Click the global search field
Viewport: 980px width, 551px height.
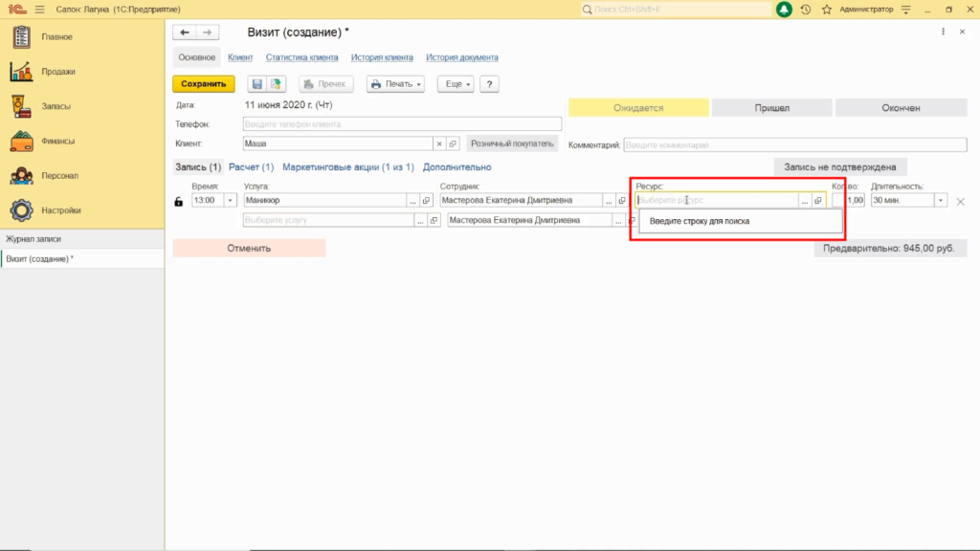[677, 10]
